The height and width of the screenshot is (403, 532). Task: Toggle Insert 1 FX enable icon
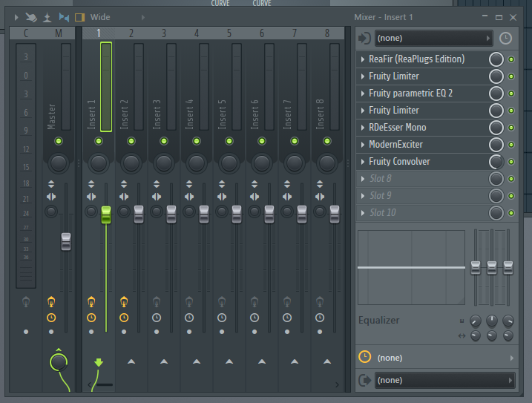(x=91, y=301)
